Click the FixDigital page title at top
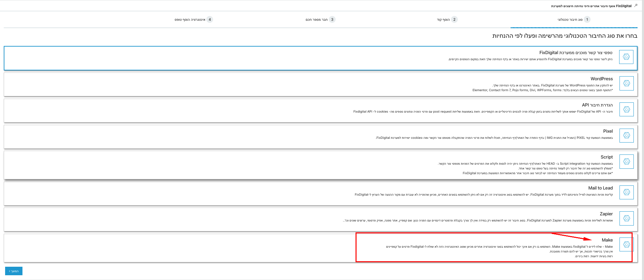This screenshot has height=280, width=644. 591,6
